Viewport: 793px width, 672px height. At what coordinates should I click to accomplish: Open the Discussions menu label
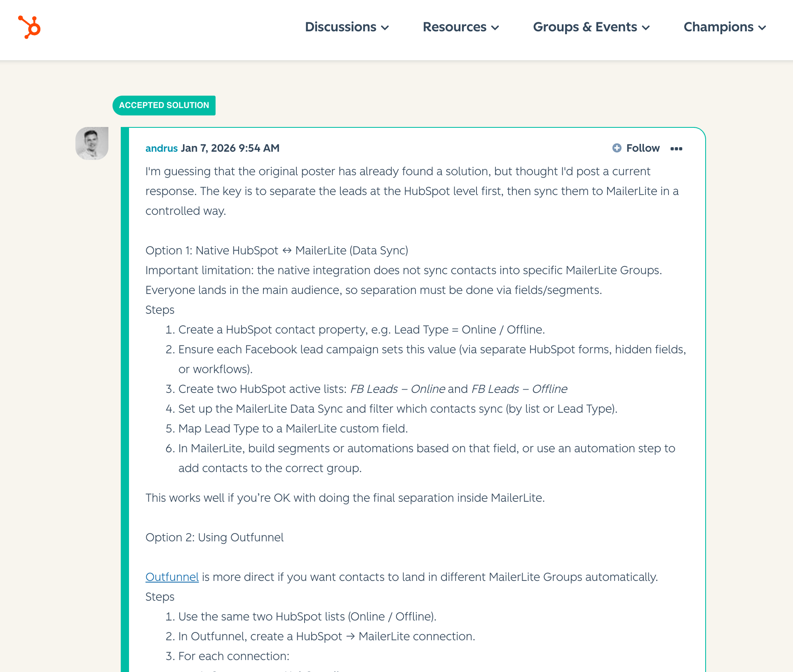(x=340, y=27)
